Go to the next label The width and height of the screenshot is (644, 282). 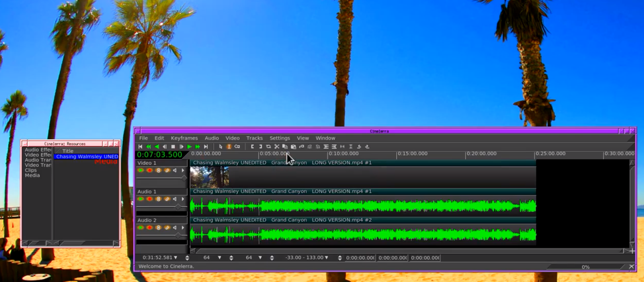click(318, 147)
